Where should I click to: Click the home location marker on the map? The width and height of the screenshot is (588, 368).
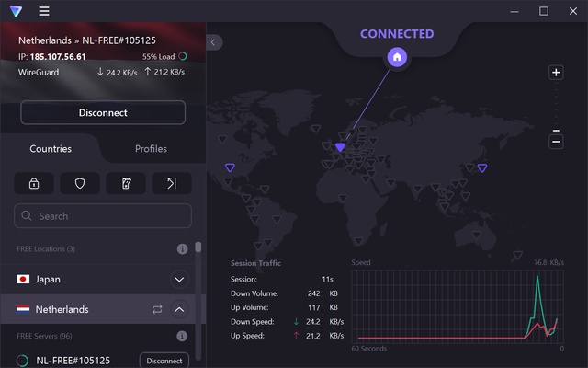coord(397,57)
